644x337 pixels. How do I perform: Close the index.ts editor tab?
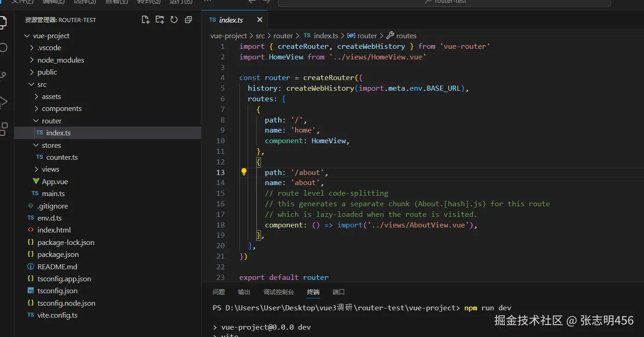tap(260, 20)
